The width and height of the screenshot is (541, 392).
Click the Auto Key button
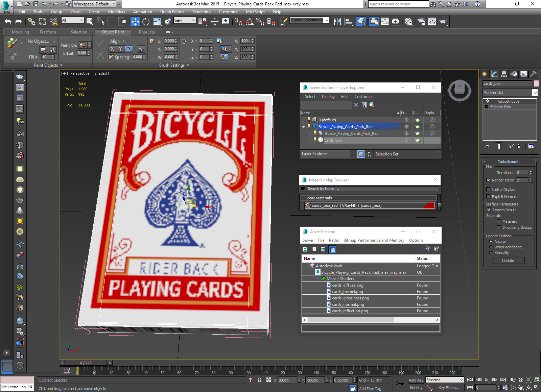click(x=416, y=380)
